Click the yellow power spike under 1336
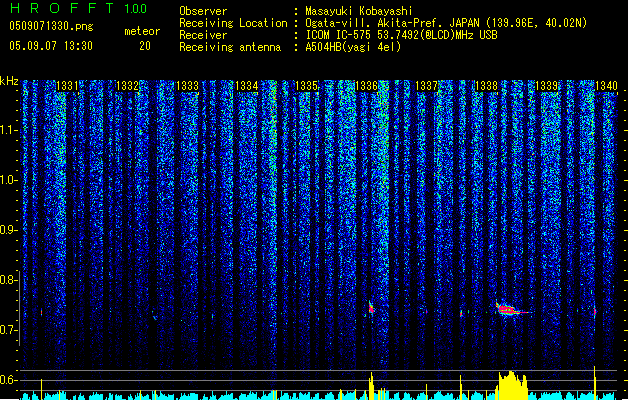The height and width of the screenshot is (400, 629). click(371, 386)
